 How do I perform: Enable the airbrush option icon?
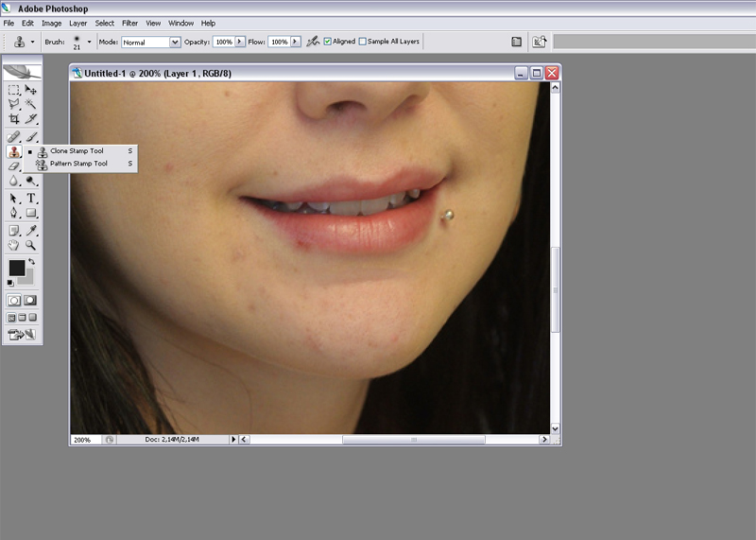[313, 42]
